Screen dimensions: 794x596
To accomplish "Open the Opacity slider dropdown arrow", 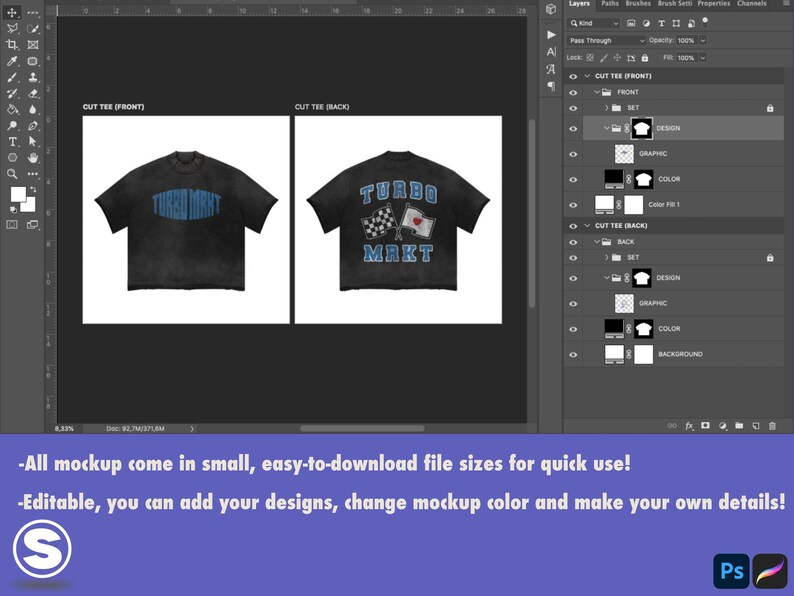I will point(703,41).
